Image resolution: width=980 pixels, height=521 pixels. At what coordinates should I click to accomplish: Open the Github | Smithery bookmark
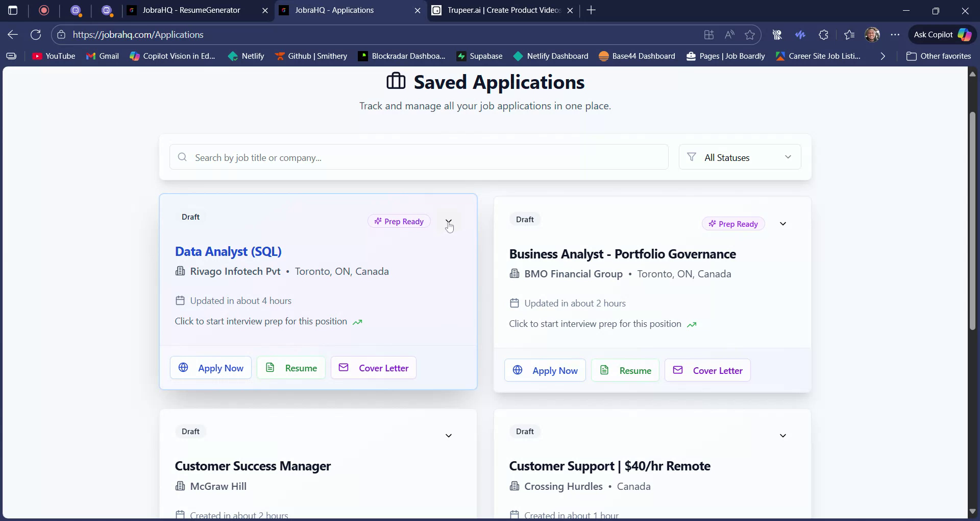(x=311, y=56)
